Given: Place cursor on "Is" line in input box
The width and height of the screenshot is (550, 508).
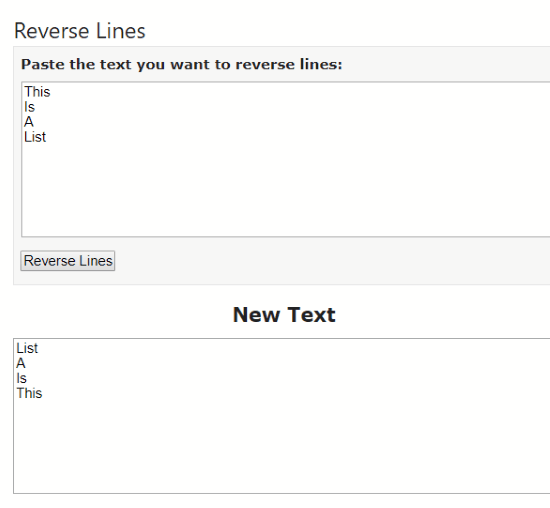Looking at the screenshot, I should point(29,107).
